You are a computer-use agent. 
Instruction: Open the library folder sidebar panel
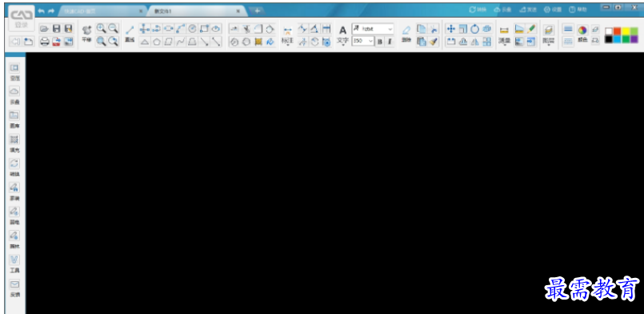(x=14, y=119)
